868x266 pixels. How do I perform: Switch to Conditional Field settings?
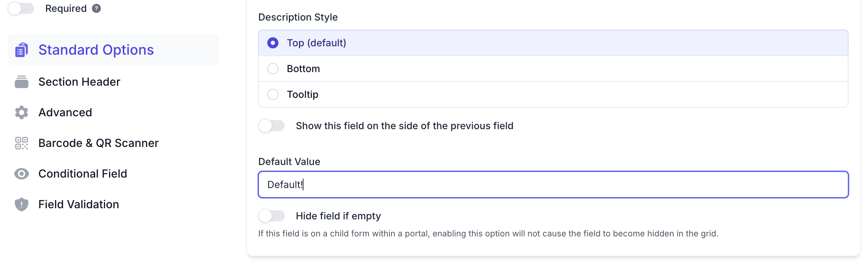[82, 174]
